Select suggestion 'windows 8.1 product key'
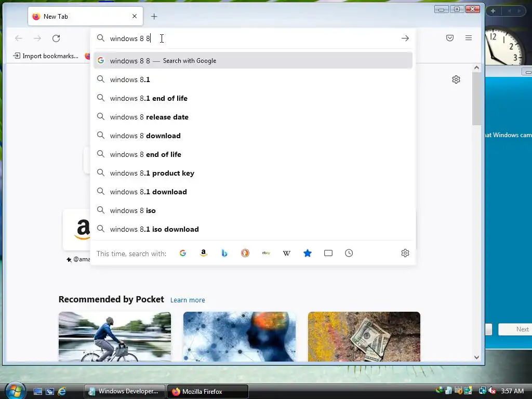532x399 pixels. tap(253, 173)
